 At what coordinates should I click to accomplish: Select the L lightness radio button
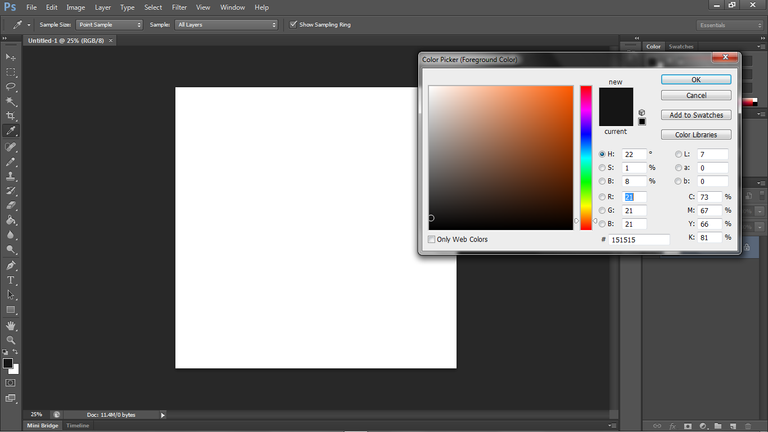(678, 154)
